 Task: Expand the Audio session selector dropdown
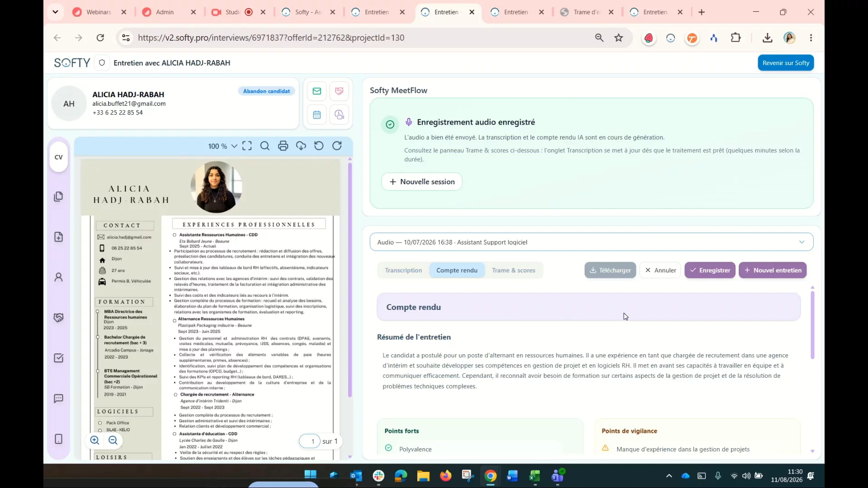point(591,242)
